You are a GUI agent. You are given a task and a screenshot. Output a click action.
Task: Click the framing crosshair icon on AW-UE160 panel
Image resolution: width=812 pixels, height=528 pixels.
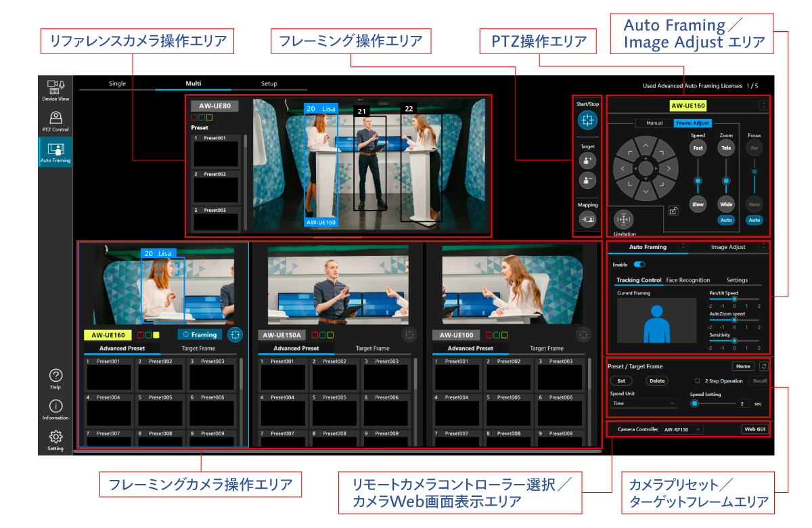235,334
